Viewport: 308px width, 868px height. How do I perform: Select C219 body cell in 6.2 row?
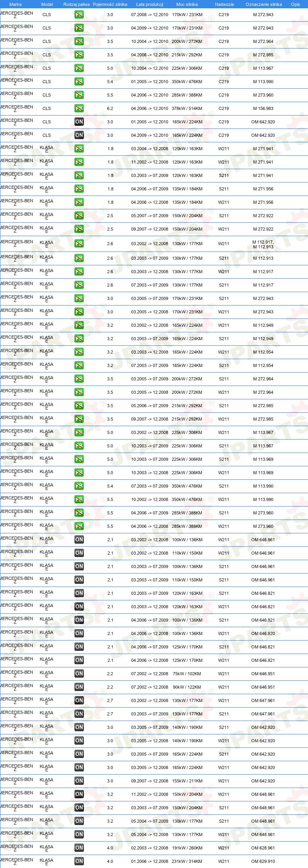tap(224, 108)
